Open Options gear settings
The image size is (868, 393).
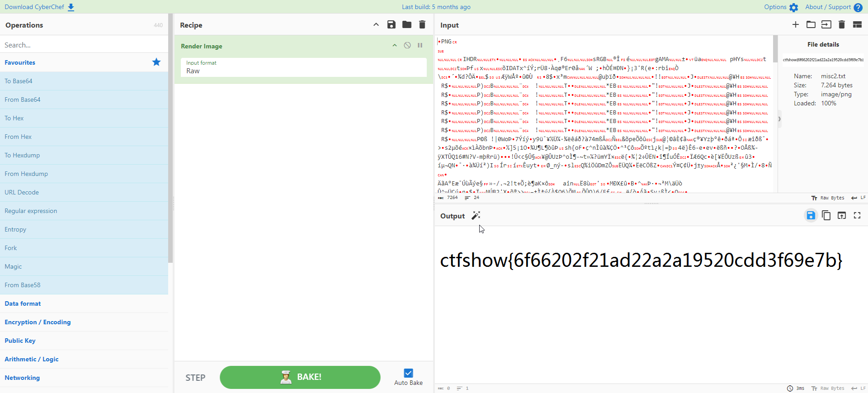coord(794,7)
